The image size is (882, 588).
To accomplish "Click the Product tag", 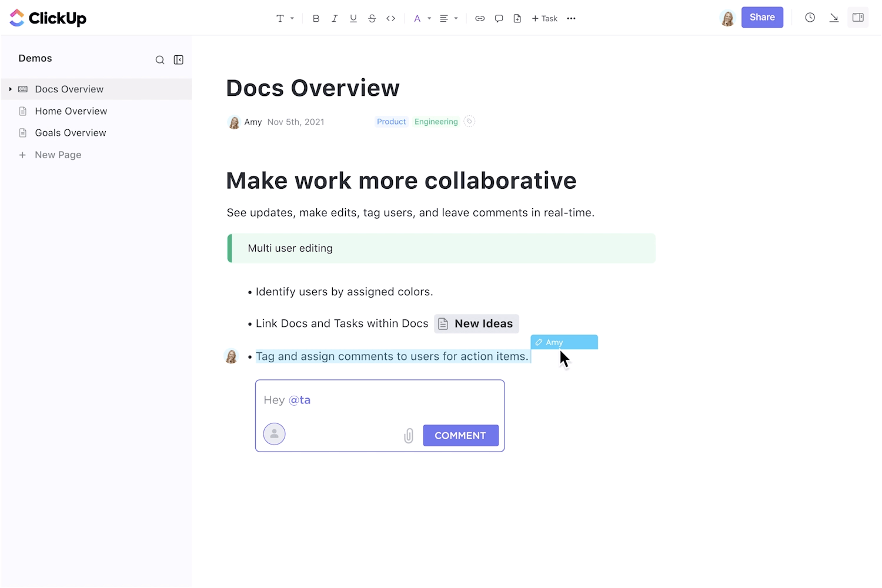I will pos(392,122).
